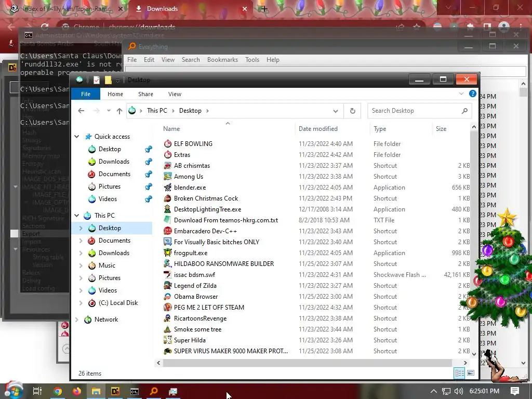Open the address bar history dropdown
The height and width of the screenshot is (399, 532).
point(335,111)
